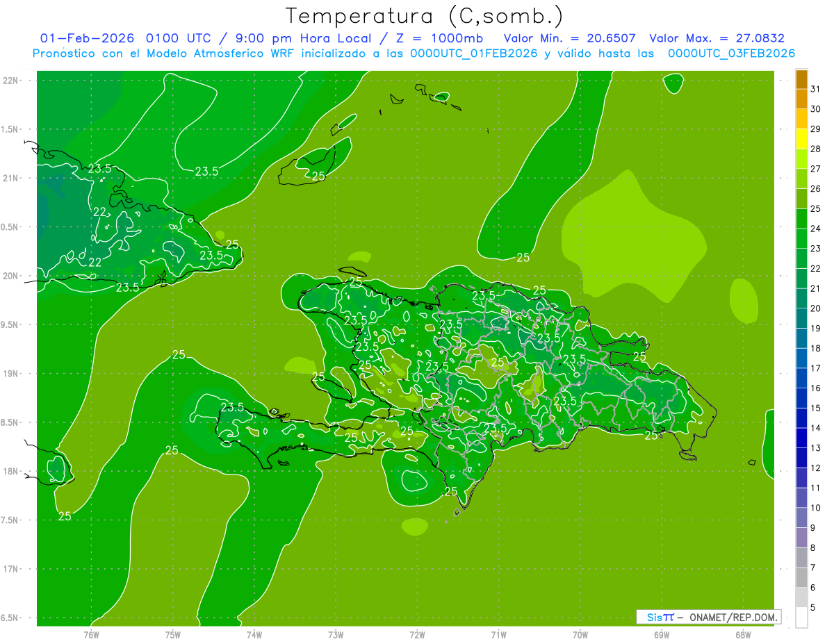
Task: Click the color scale label '30'
Action: tap(816, 109)
